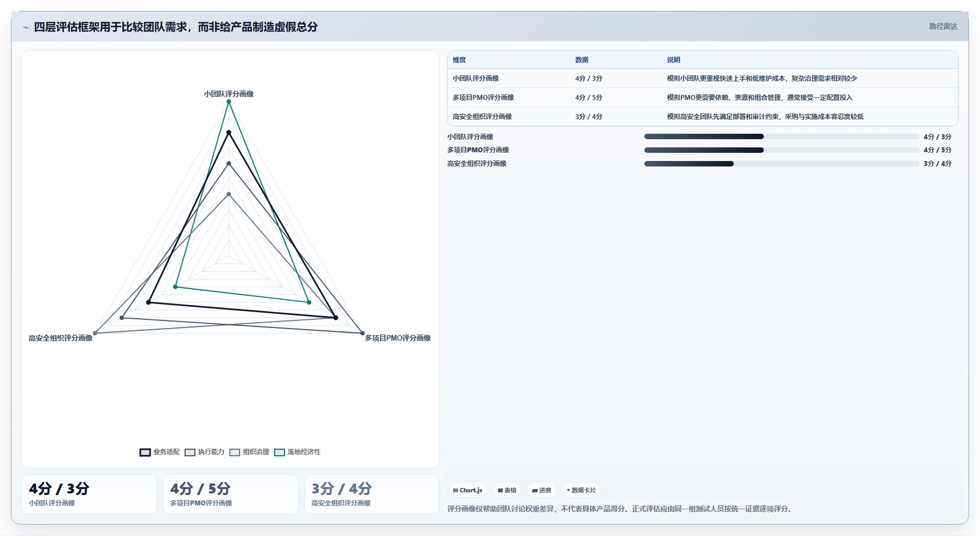Click the footnote starting 评分画像仅帮助团队
Image resolution: width=980 pixels, height=536 pixels.
click(x=620, y=509)
